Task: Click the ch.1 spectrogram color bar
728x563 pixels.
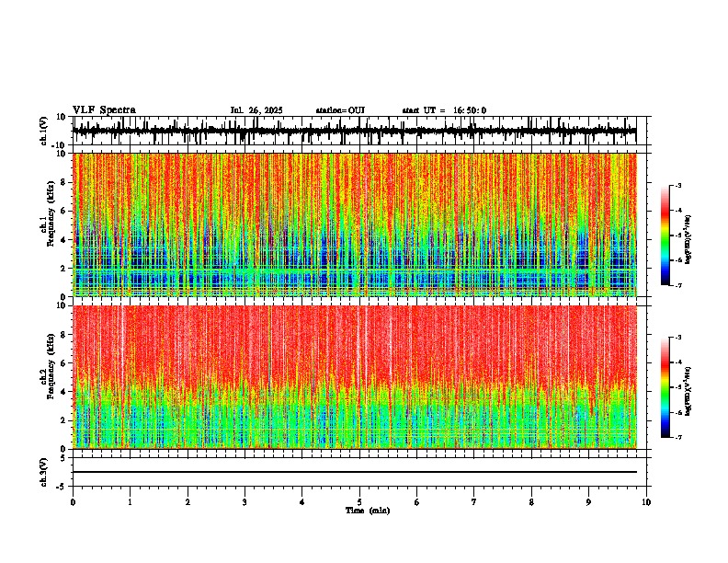Action: point(665,236)
